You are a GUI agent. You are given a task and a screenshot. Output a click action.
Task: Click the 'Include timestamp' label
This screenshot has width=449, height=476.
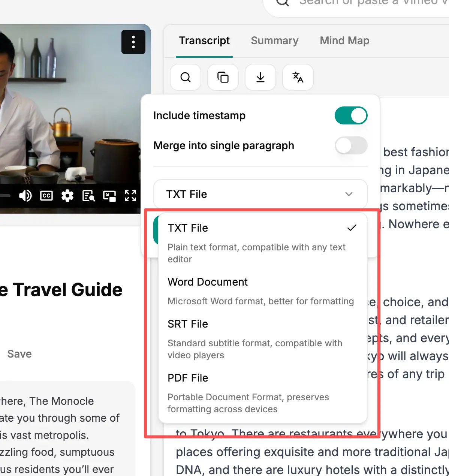(x=199, y=115)
